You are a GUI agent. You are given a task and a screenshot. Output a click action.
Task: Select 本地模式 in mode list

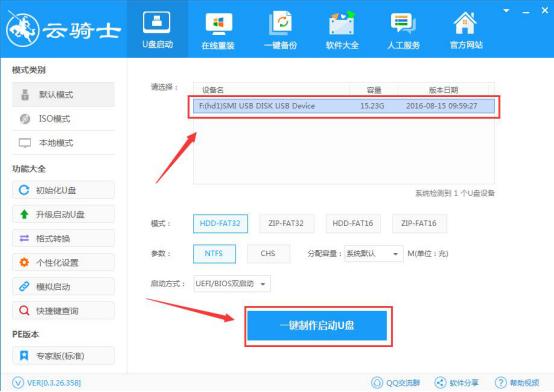[x=64, y=143]
